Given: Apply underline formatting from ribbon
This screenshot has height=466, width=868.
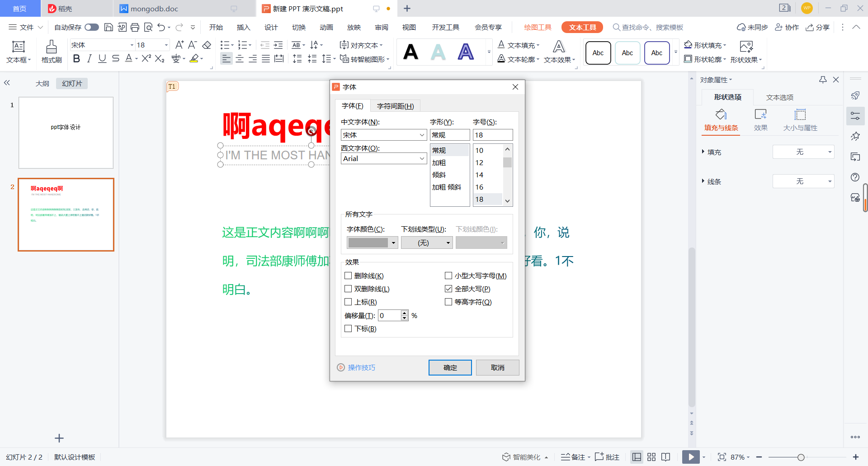Looking at the screenshot, I should (x=102, y=59).
